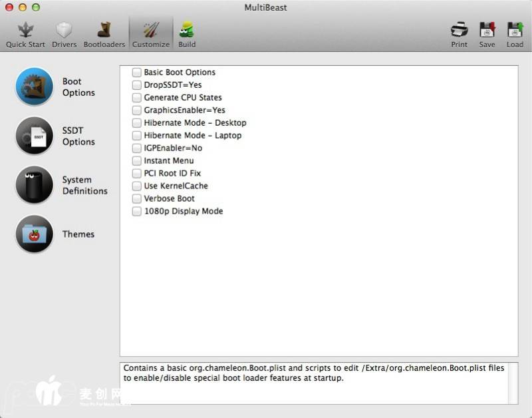This screenshot has width=532, height=418.
Task: Select the Drivers toolbar icon
Action: click(x=65, y=34)
